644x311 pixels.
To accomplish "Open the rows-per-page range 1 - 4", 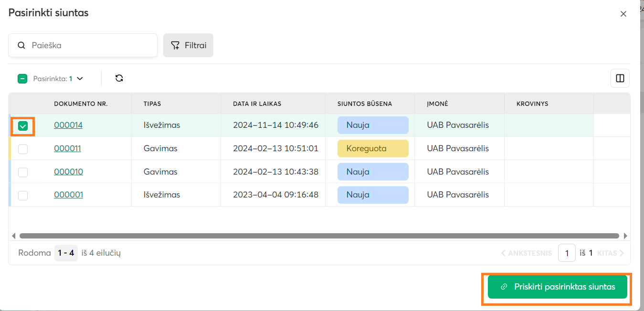I will tap(66, 253).
